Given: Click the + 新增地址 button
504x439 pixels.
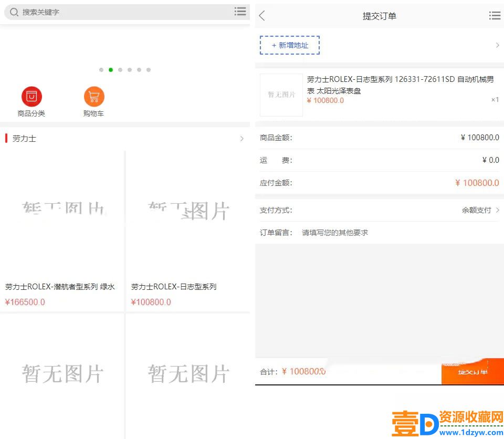Looking at the screenshot, I should (290, 45).
